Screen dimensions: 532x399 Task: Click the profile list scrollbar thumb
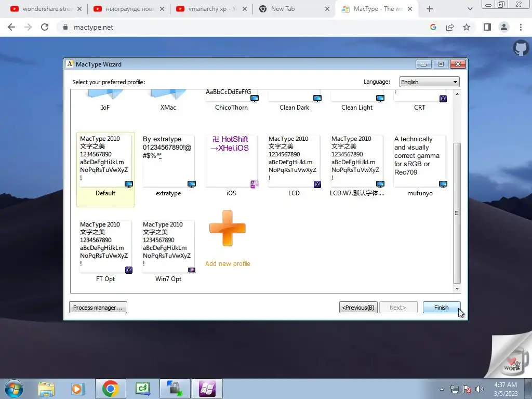[x=457, y=212]
